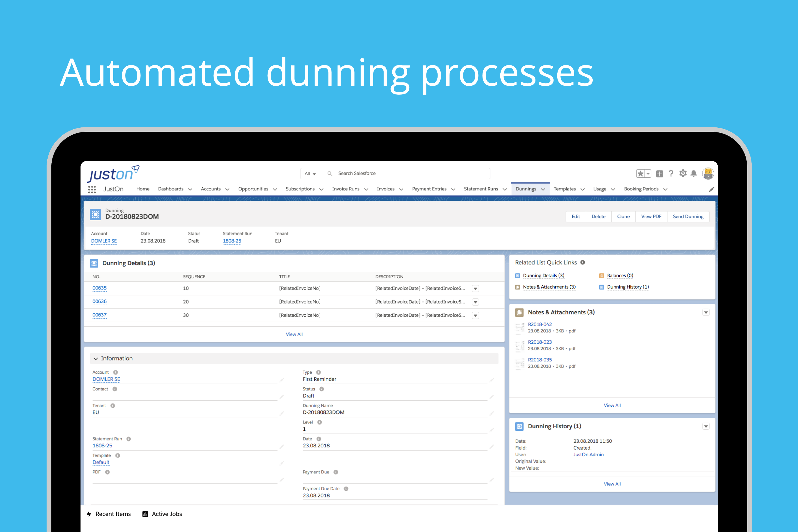Click View All under Notes & Attachments
Viewport: 798px width, 532px height.
click(x=612, y=405)
